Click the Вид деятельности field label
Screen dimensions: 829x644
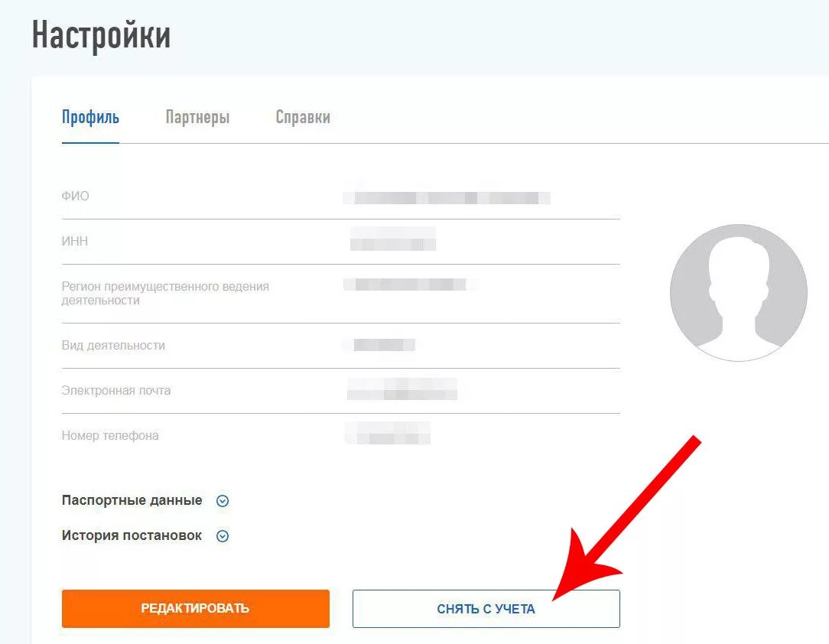pyautogui.click(x=113, y=345)
